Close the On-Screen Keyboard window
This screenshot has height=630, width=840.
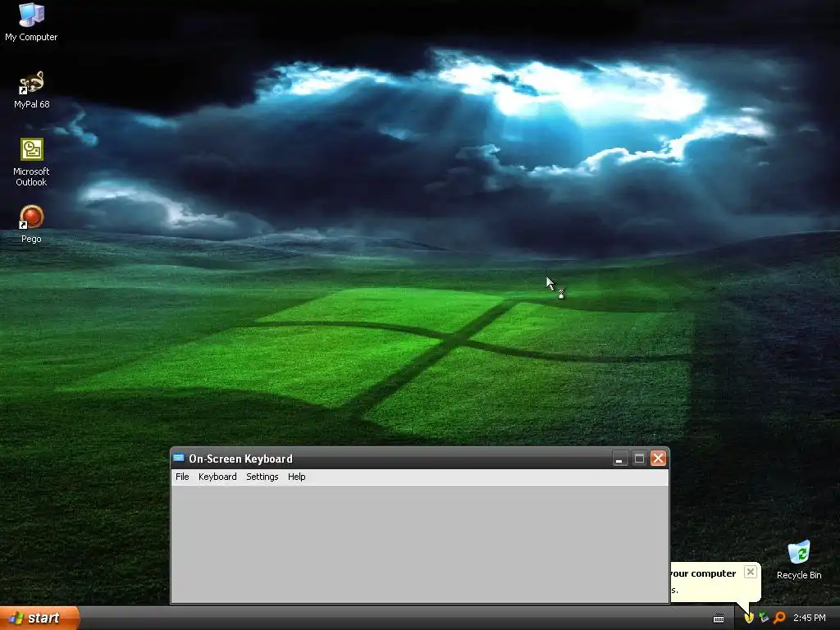pyautogui.click(x=659, y=459)
